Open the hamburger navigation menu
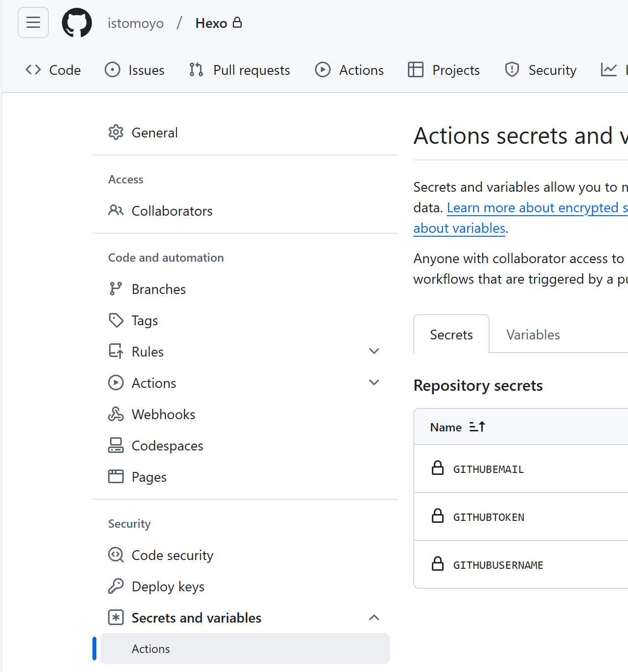The width and height of the screenshot is (628, 672). click(x=33, y=22)
